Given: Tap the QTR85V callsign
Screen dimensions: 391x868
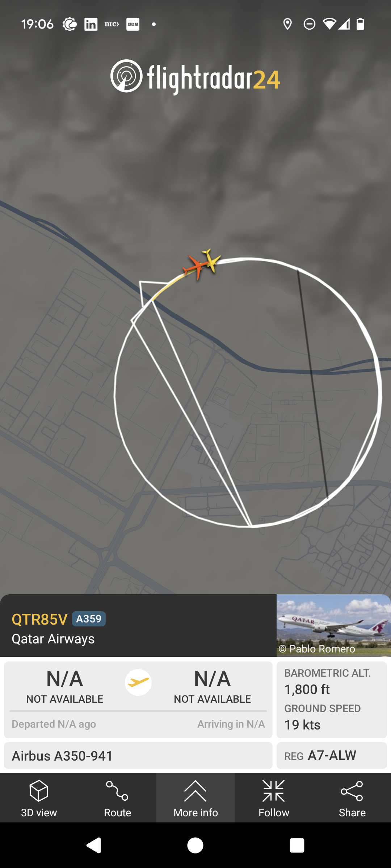Looking at the screenshot, I should (39, 619).
